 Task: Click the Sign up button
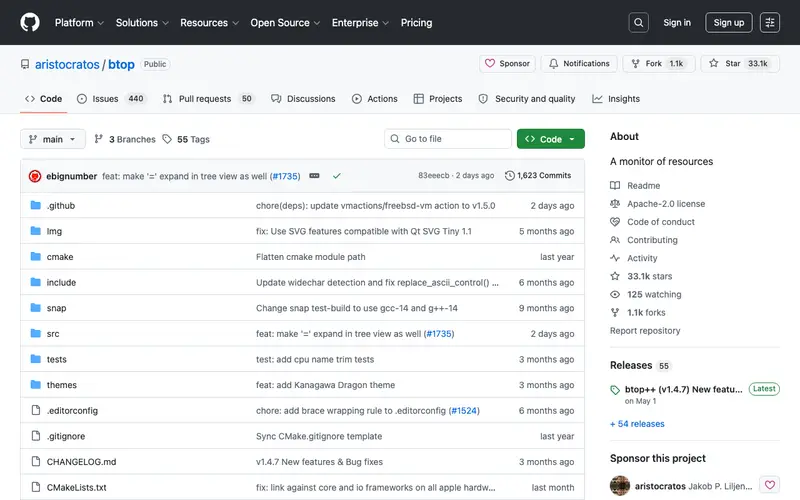(x=729, y=22)
